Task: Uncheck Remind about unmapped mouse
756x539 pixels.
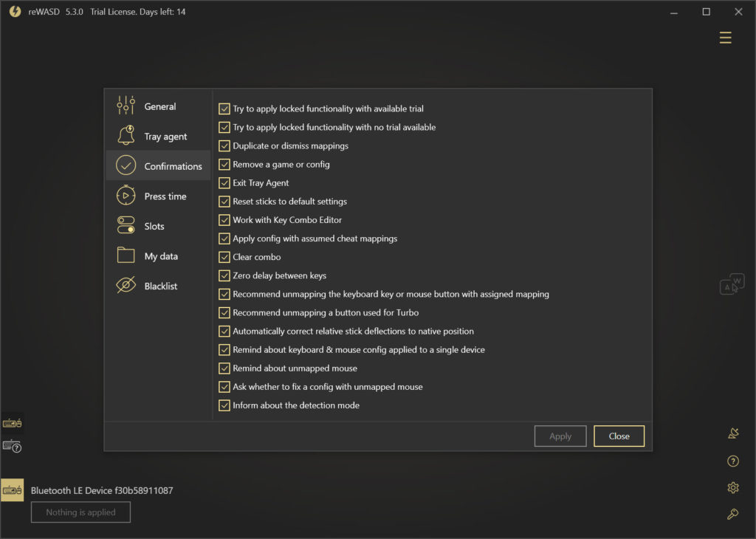Action: (224, 368)
